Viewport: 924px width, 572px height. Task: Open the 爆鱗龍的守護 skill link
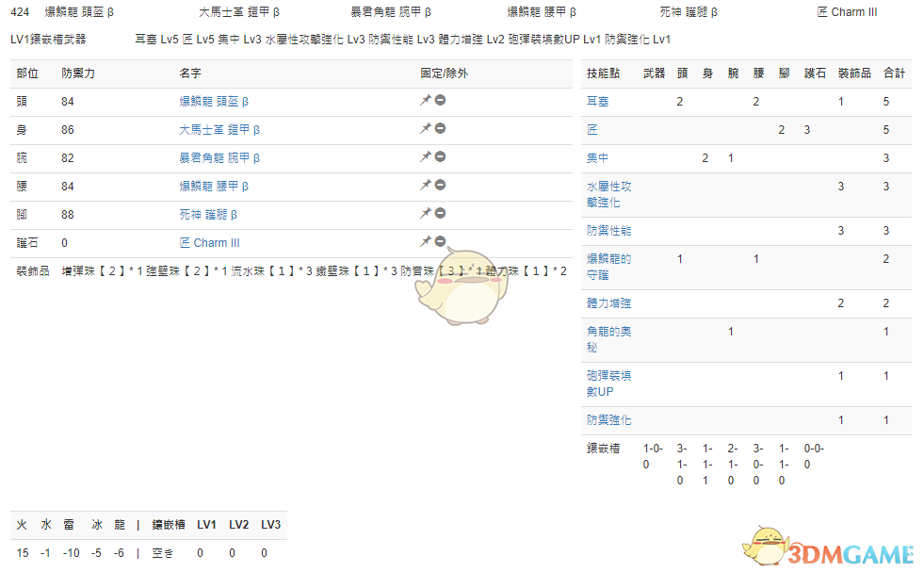tap(608, 267)
